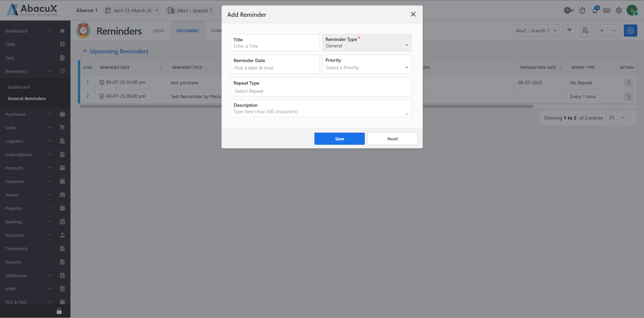Open the April 25-March 26 year selector
644x318 pixels.
click(x=132, y=10)
